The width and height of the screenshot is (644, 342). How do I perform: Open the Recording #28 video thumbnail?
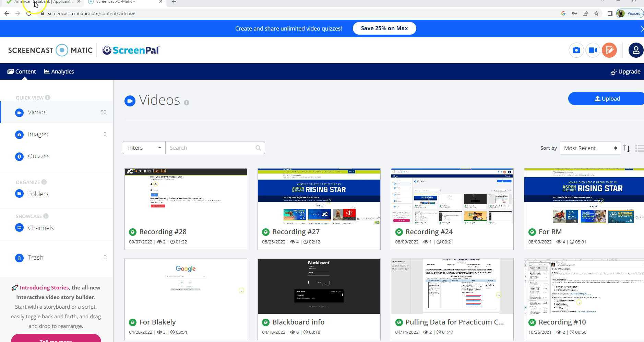(x=186, y=196)
